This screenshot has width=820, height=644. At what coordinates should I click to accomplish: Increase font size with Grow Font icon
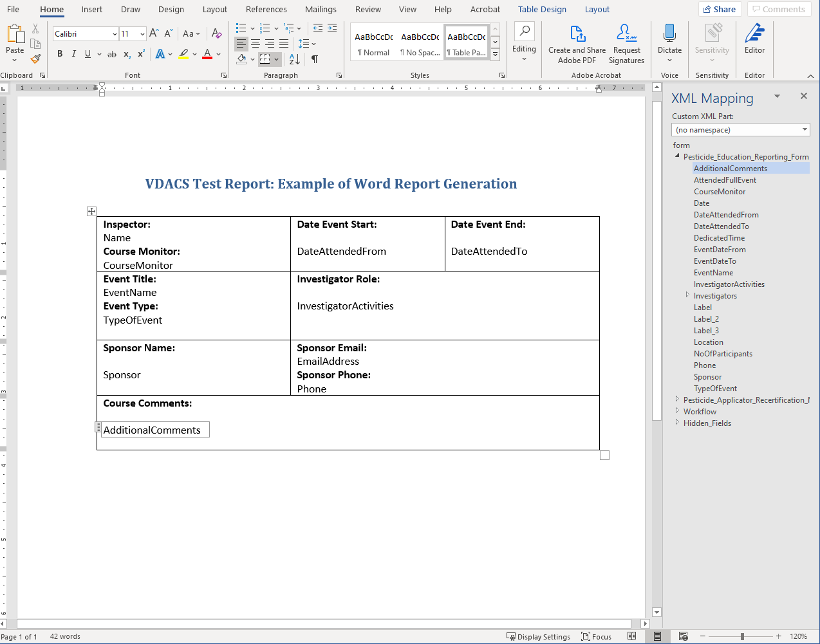(x=154, y=33)
